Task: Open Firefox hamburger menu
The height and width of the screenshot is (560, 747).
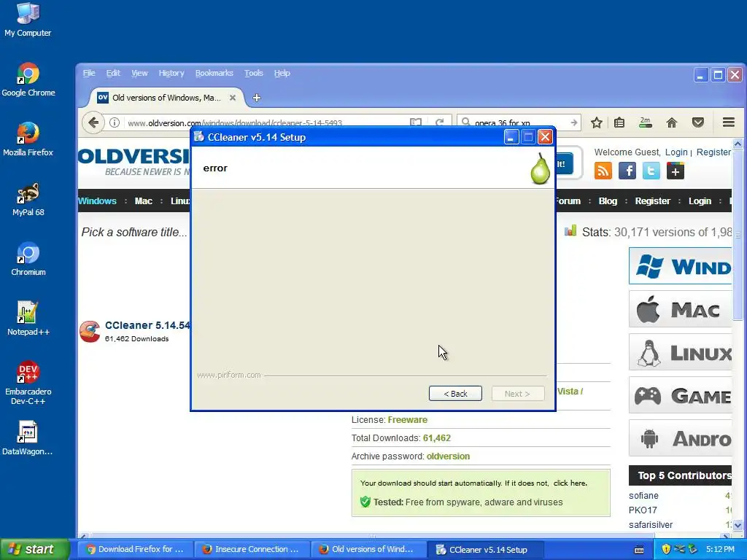Action: tap(729, 122)
